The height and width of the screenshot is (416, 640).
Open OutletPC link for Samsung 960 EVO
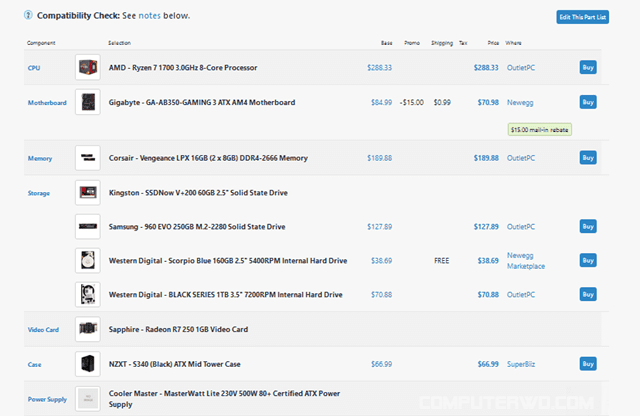click(521, 227)
